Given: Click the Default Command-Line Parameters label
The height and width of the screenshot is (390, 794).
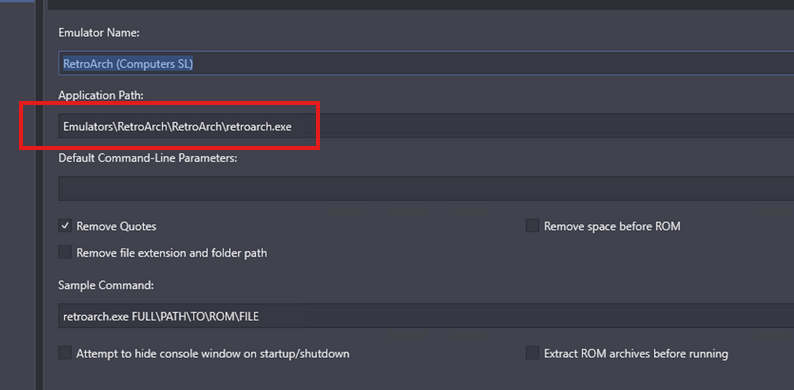Looking at the screenshot, I should point(148,158).
